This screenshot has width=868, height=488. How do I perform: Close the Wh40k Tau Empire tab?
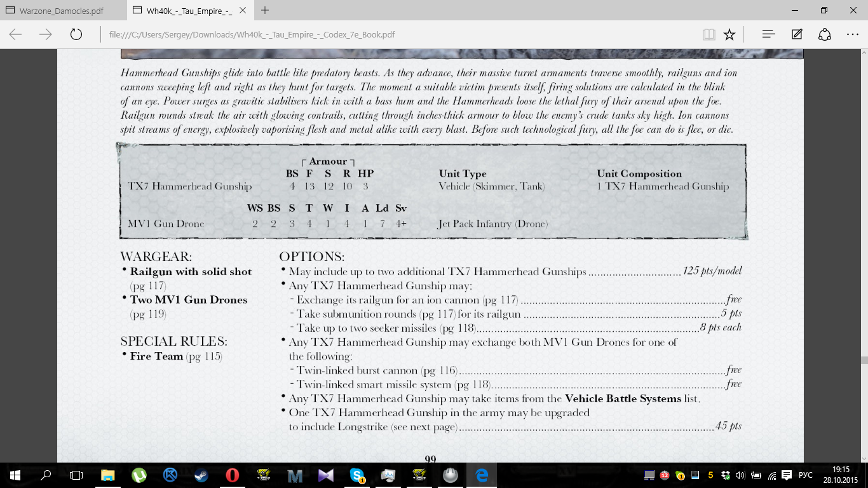pos(243,11)
